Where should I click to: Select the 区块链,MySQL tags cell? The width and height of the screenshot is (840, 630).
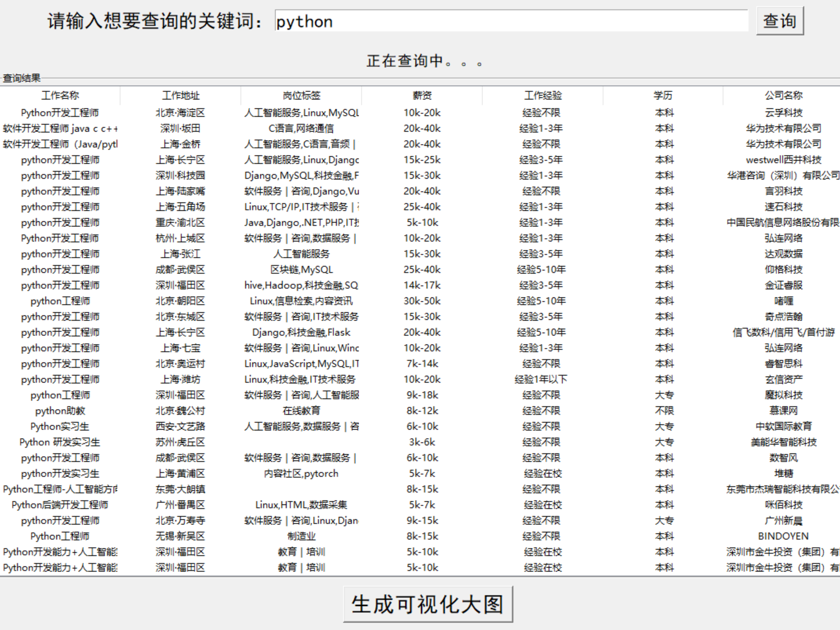coord(301,269)
